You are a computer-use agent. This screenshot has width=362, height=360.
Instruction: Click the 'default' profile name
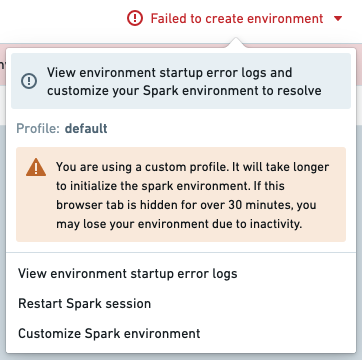[x=86, y=128]
